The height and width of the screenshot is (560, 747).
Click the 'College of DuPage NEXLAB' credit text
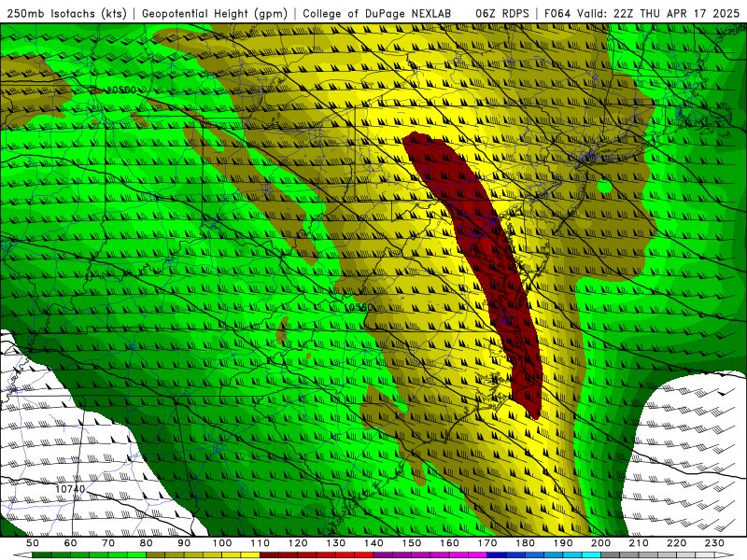pyautogui.click(x=376, y=13)
